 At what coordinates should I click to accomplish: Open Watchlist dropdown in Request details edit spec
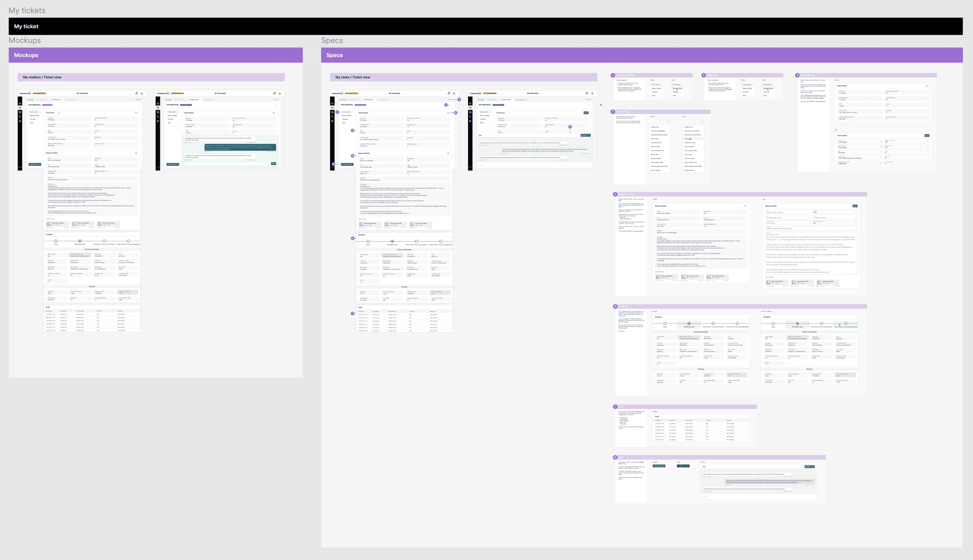click(834, 212)
